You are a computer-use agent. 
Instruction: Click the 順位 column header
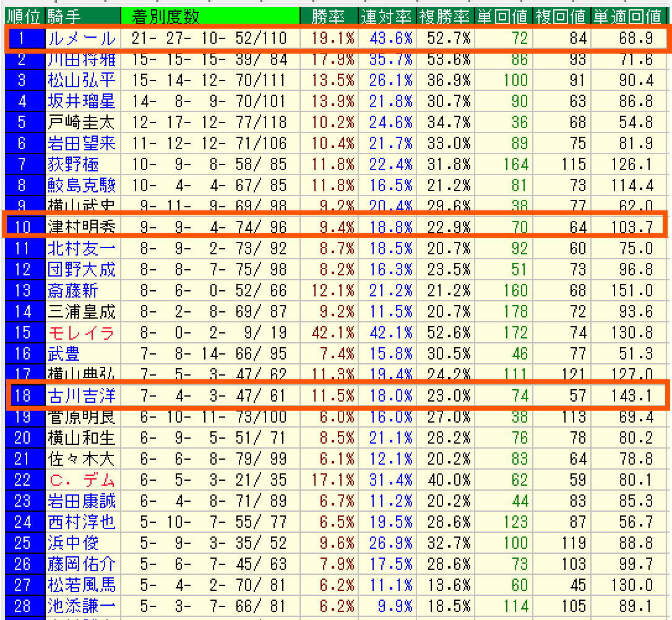click(x=22, y=17)
